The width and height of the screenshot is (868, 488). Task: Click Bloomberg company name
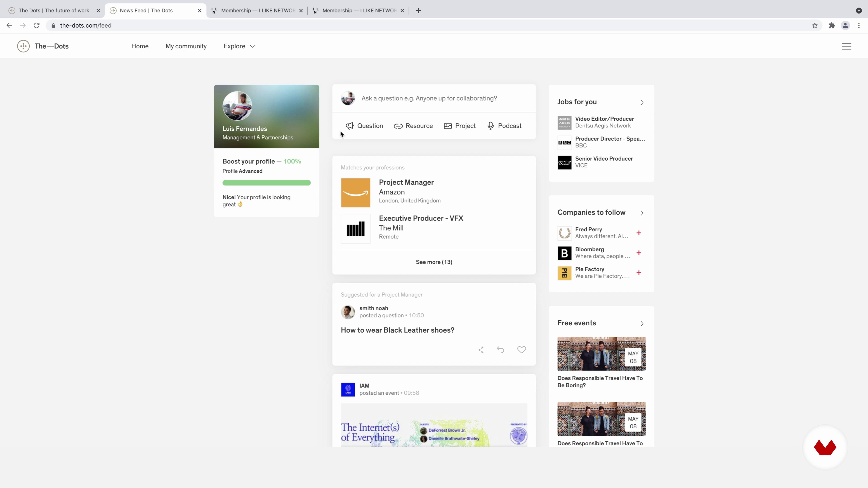click(589, 249)
